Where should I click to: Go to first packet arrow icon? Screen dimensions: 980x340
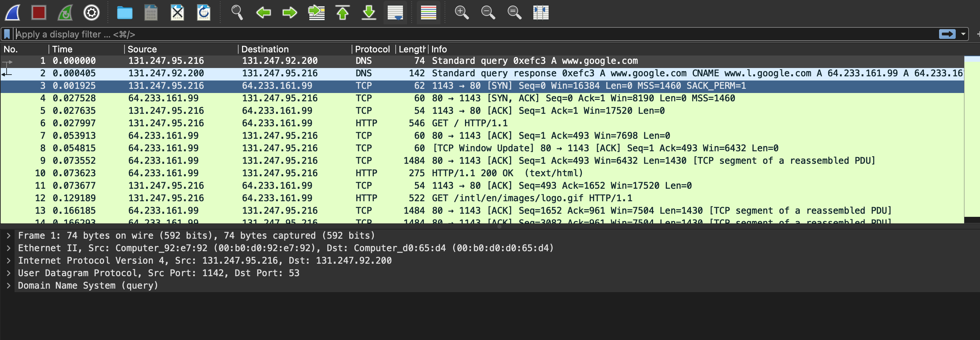click(x=342, y=12)
